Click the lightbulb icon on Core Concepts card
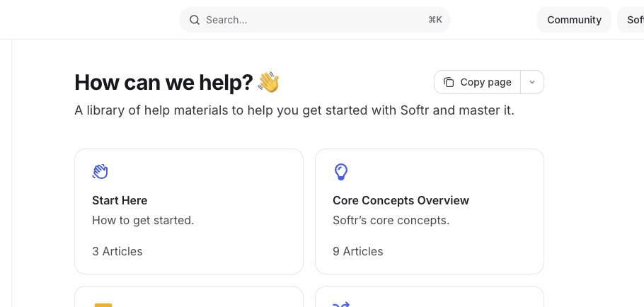644x307 pixels. click(x=341, y=171)
